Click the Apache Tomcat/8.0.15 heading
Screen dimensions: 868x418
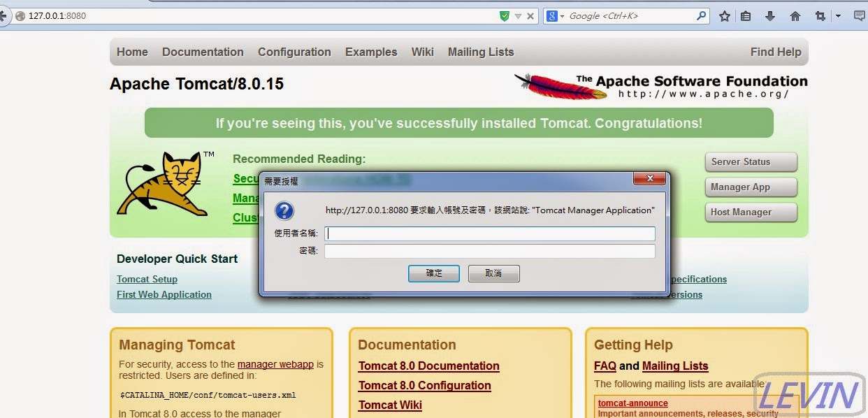(x=196, y=84)
